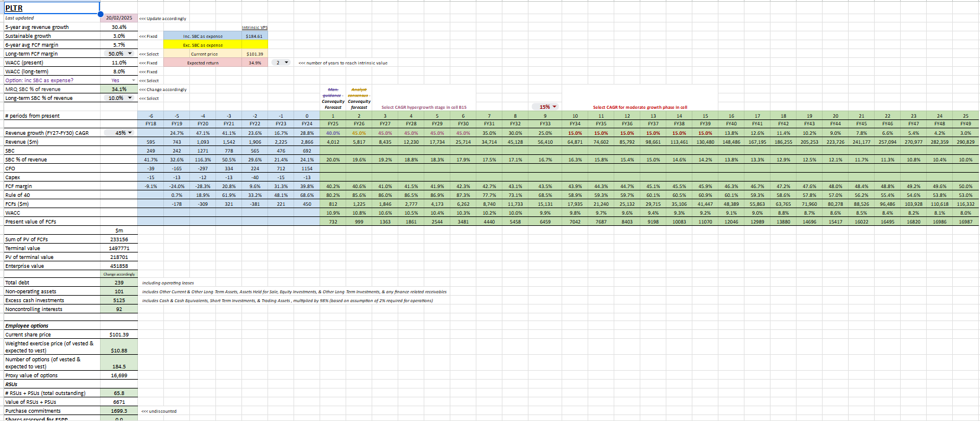The width and height of the screenshot is (980, 421).
Task: Select the Enterprise value 451858 cell
Action: (119, 266)
